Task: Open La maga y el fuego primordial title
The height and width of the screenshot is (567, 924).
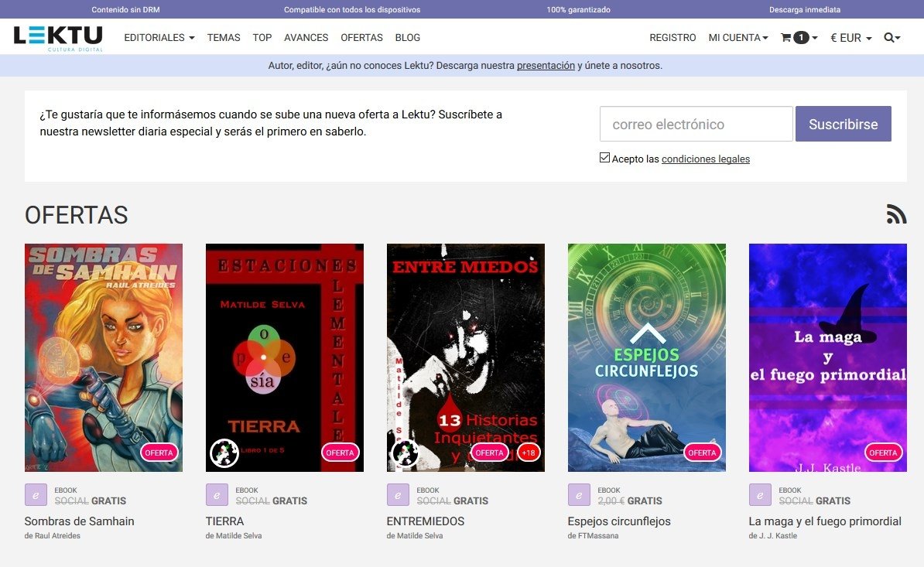Action: click(x=825, y=521)
